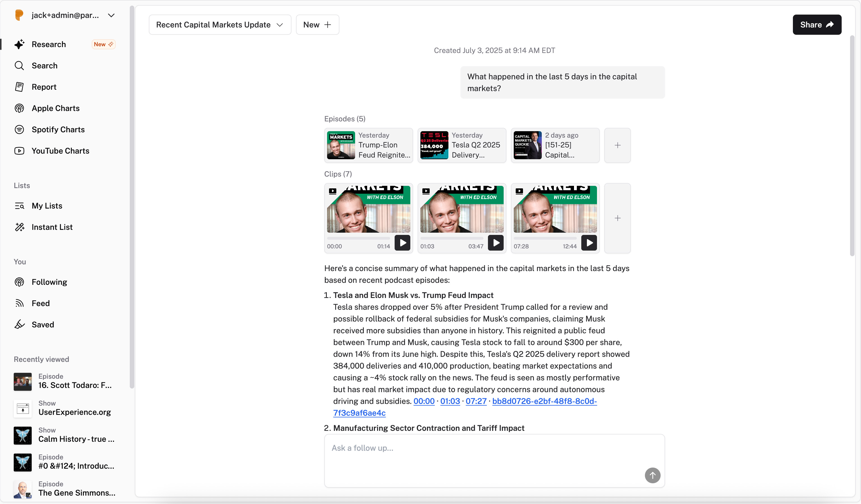Open recently viewed 16. Scott Todaro episode
The height and width of the screenshot is (504, 861).
(x=64, y=381)
